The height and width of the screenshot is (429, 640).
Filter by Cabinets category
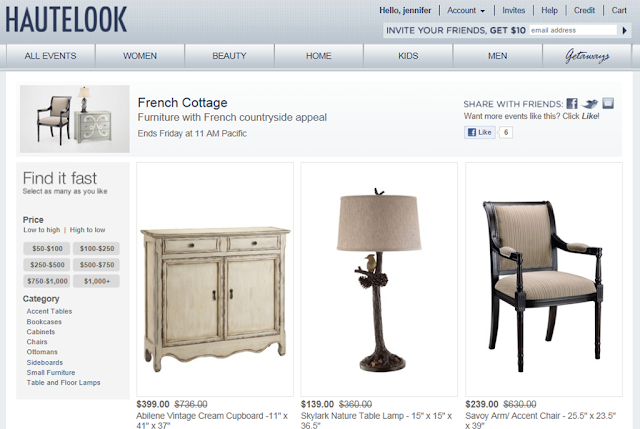[x=41, y=332]
